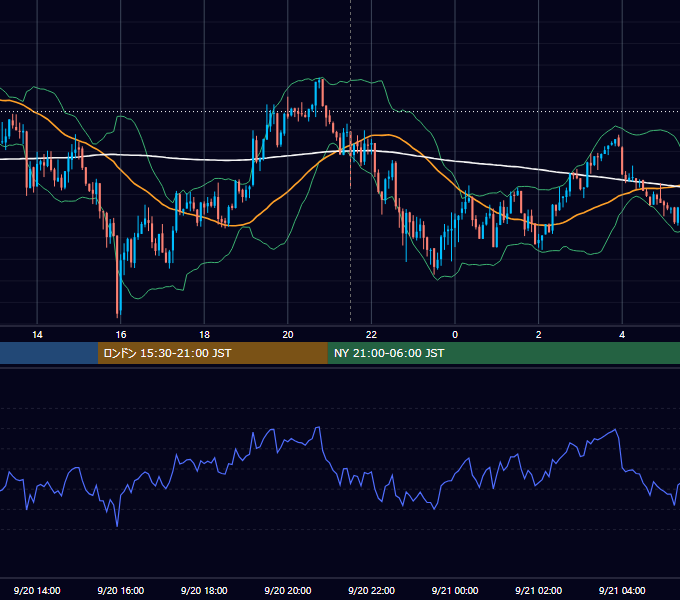Click the 16 hour label on price chart axis
The height and width of the screenshot is (600, 680).
[121, 335]
